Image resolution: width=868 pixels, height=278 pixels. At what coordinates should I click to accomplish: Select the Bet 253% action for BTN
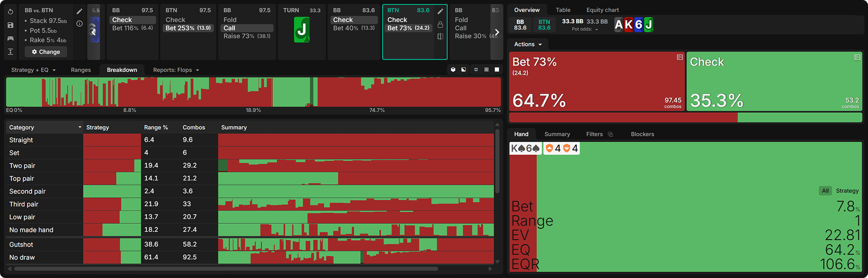coord(188,28)
